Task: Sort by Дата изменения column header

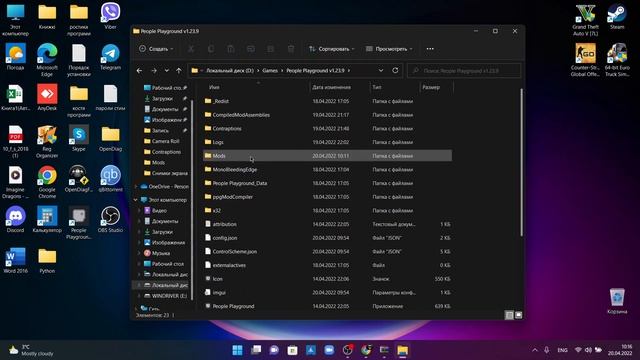Action: (331, 87)
